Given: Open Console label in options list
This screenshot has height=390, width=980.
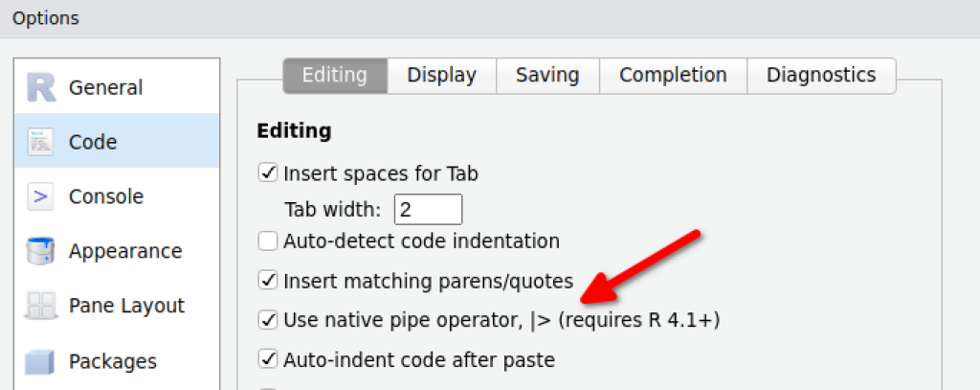Looking at the screenshot, I should click(x=106, y=196).
